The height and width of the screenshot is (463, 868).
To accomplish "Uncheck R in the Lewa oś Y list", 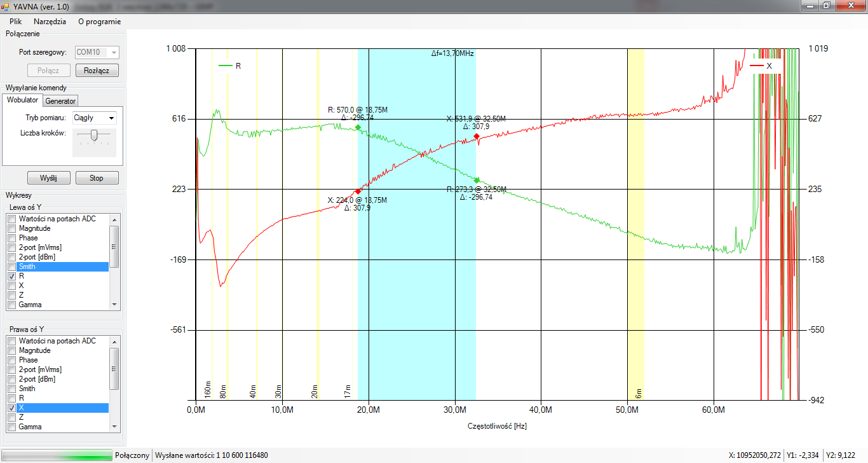I will 12,277.
